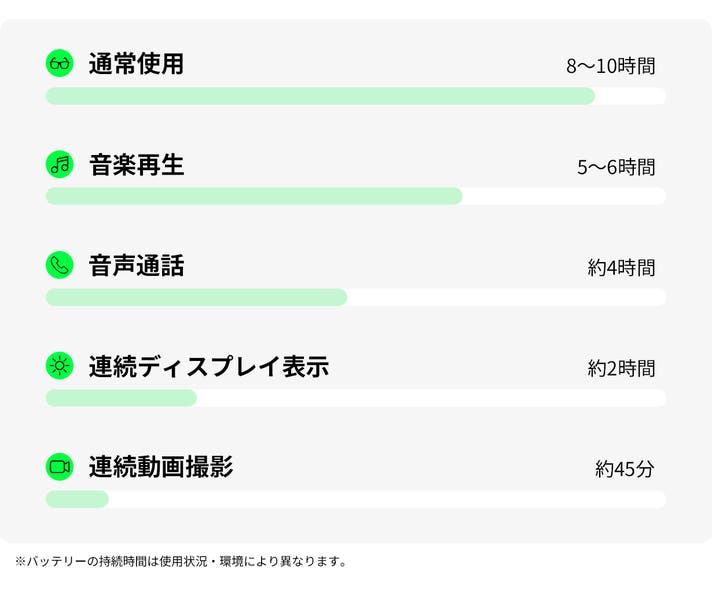Select the 連続ディスプレイ表示 heading
The height and width of the screenshot is (590, 712).
pos(208,366)
